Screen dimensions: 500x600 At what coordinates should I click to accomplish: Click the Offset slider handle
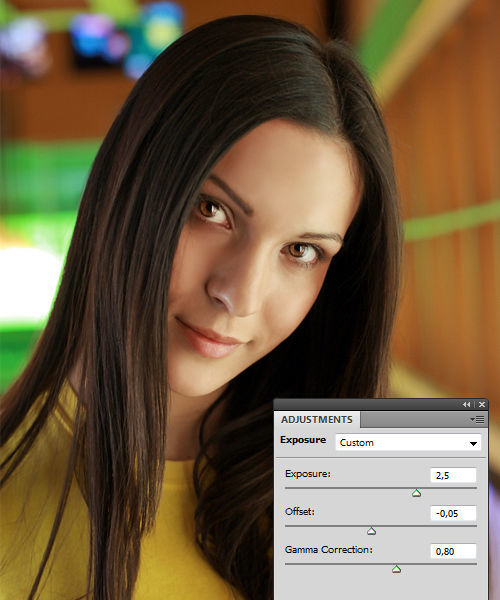tap(371, 531)
